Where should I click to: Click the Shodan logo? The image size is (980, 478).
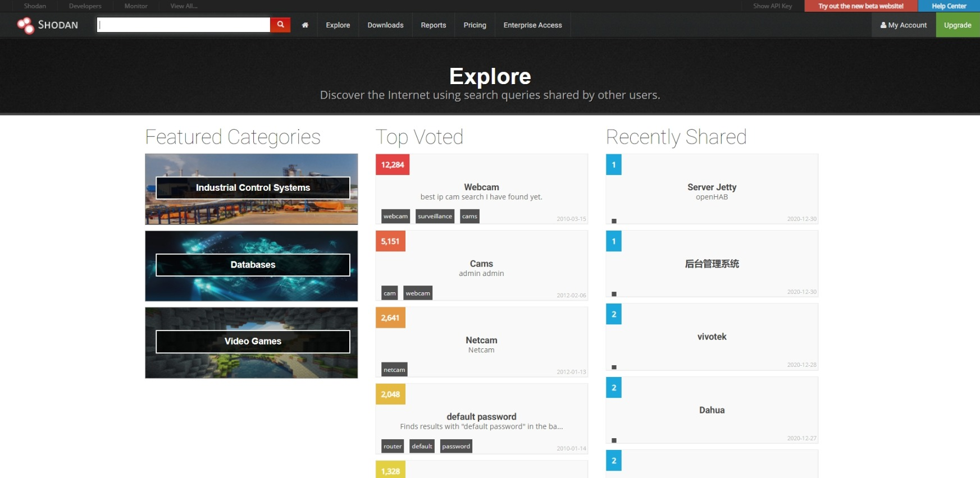click(48, 25)
